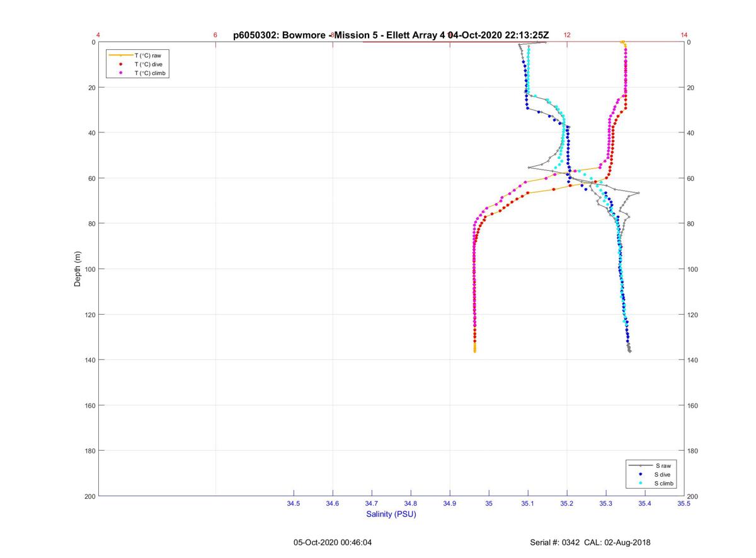The image size is (756, 558).
Task: Select the salinity tick label 35.4
Action: 645,503
